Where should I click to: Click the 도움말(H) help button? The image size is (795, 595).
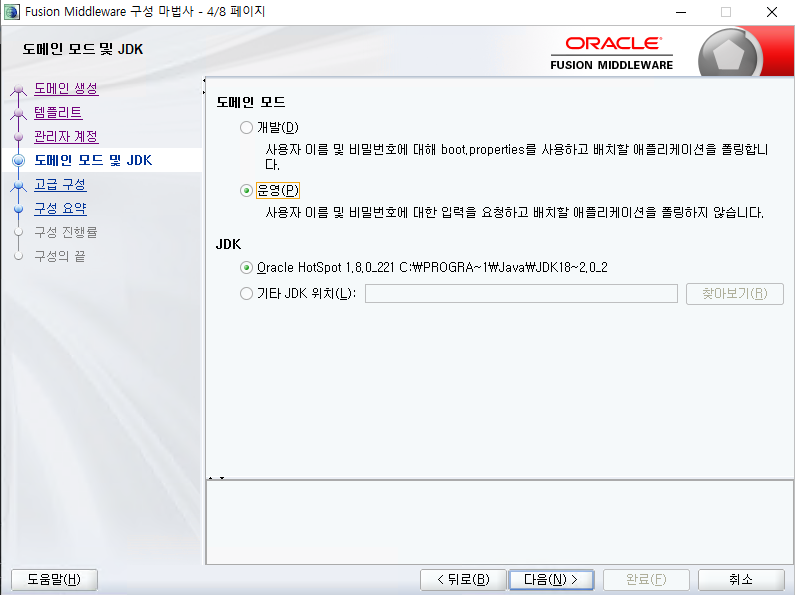click(54, 579)
